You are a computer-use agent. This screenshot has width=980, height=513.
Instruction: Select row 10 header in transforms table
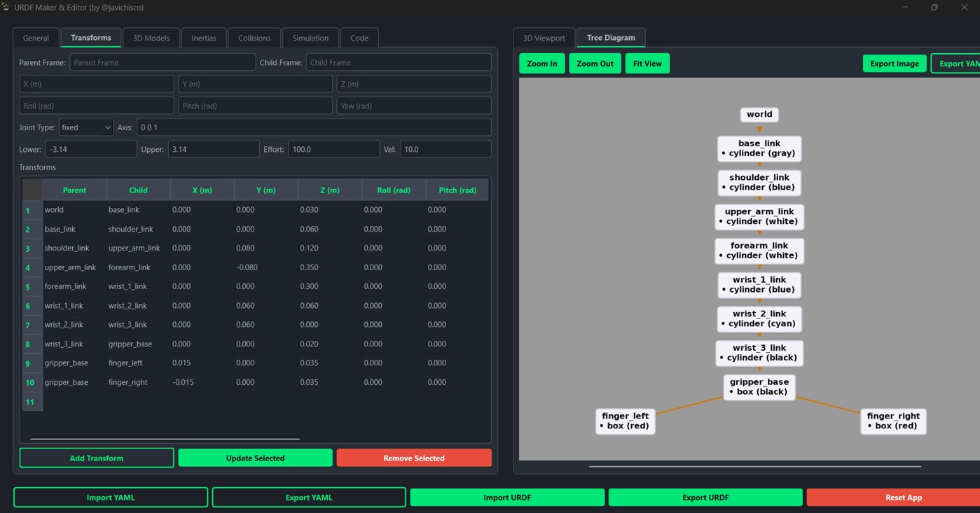[33, 383]
